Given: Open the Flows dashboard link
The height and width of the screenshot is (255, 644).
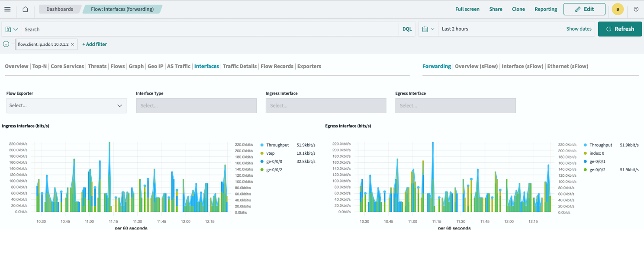Looking at the screenshot, I should (x=118, y=66).
